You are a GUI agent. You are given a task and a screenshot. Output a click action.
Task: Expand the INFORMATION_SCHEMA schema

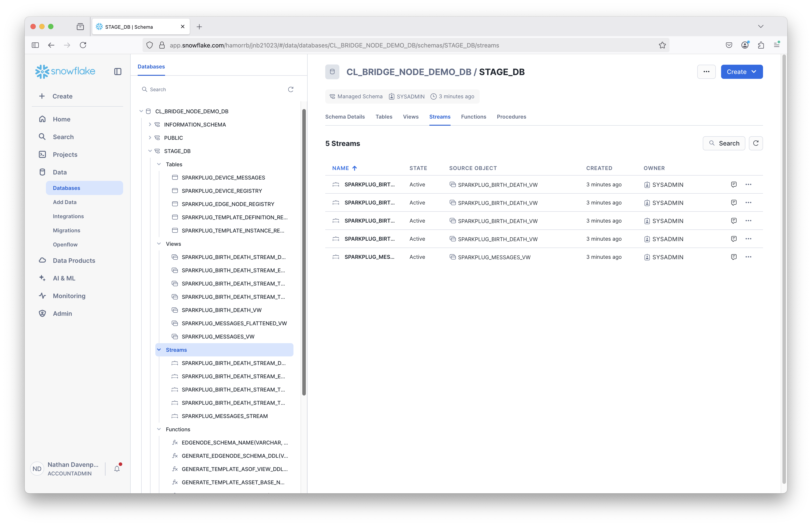tap(150, 125)
